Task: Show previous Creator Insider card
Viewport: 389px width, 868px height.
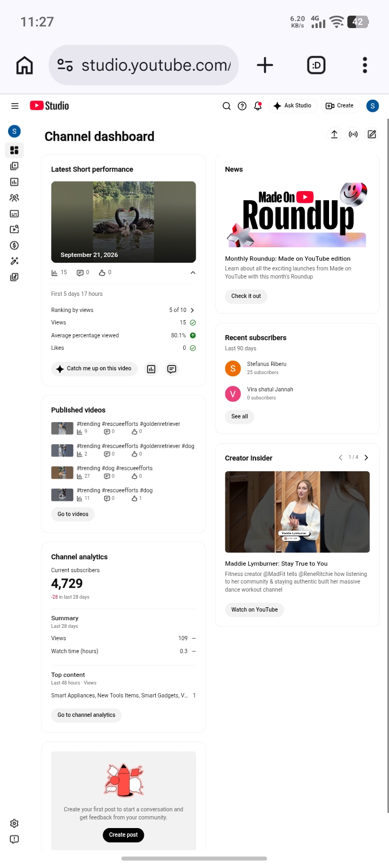Action: [340, 458]
